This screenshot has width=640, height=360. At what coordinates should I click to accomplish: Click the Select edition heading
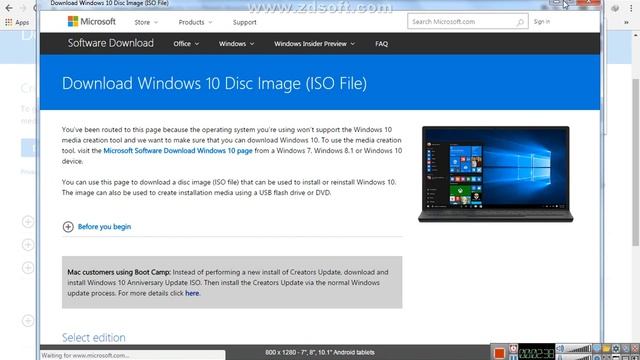pyautogui.click(x=93, y=338)
